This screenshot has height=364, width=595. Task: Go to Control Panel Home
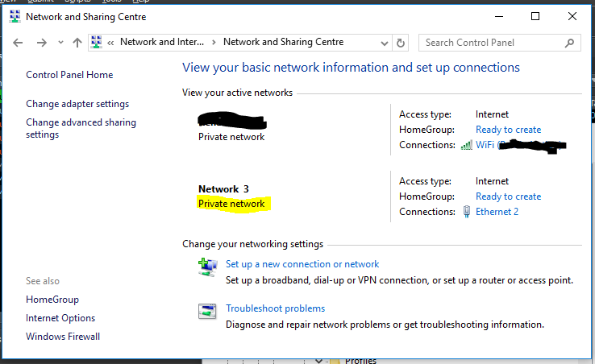point(69,75)
